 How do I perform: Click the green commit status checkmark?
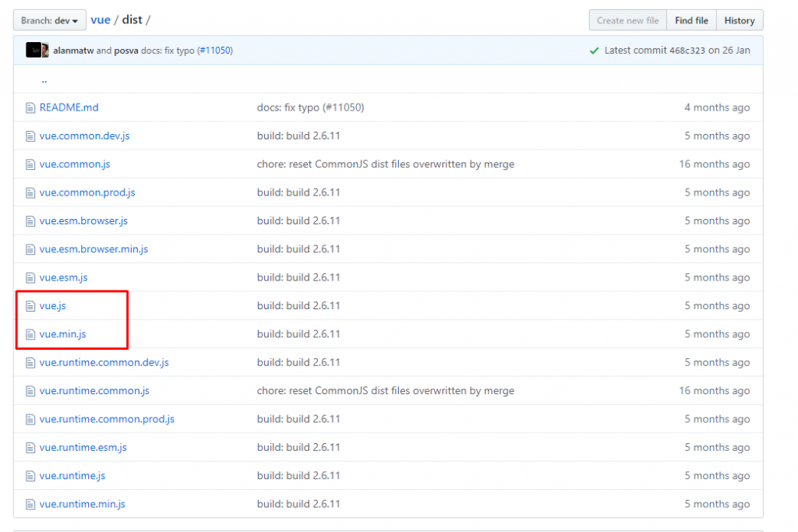tap(594, 51)
